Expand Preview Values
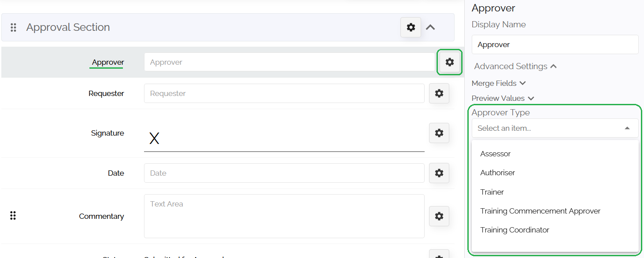Screen dimensions: 644x258 pos(503,98)
